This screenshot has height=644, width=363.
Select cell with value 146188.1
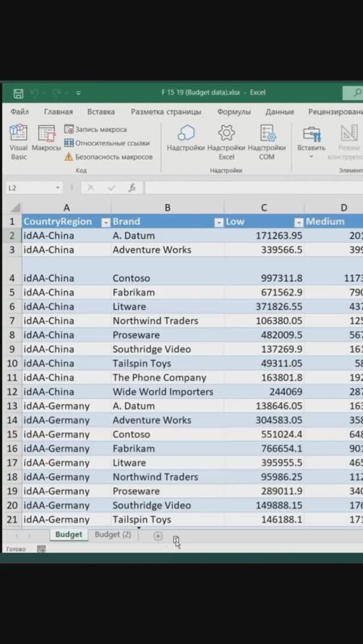264,519
